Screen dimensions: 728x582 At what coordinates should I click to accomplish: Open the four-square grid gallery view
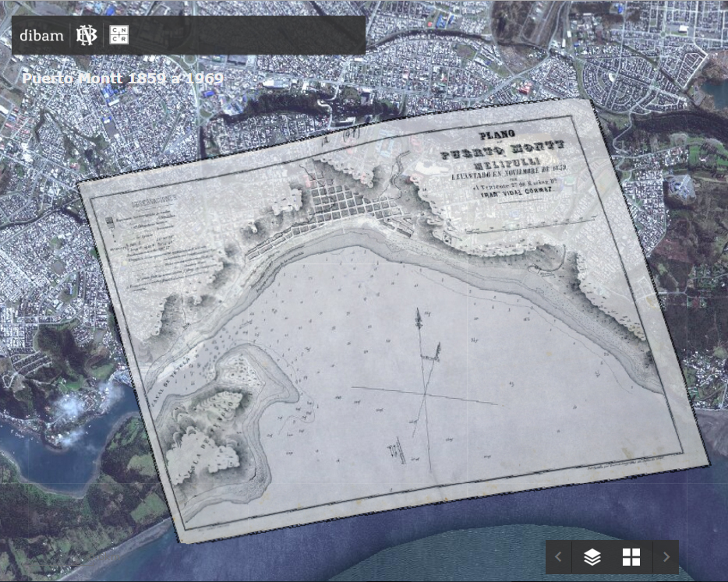coord(631,557)
